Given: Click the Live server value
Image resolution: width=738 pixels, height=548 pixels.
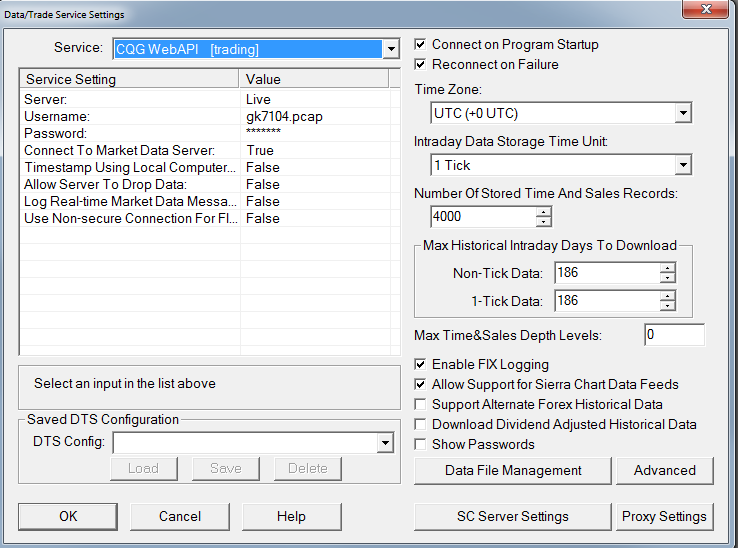Looking at the screenshot, I should coord(258,99).
